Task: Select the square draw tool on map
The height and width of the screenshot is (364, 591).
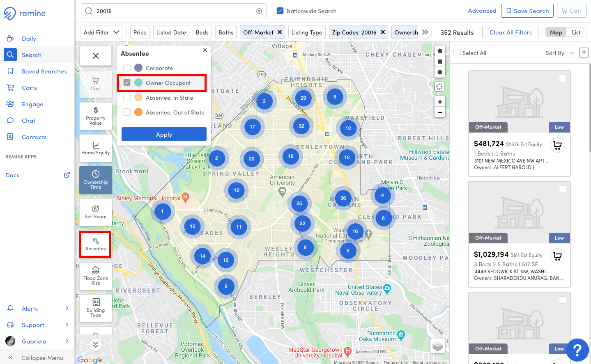Action: point(440,62)
